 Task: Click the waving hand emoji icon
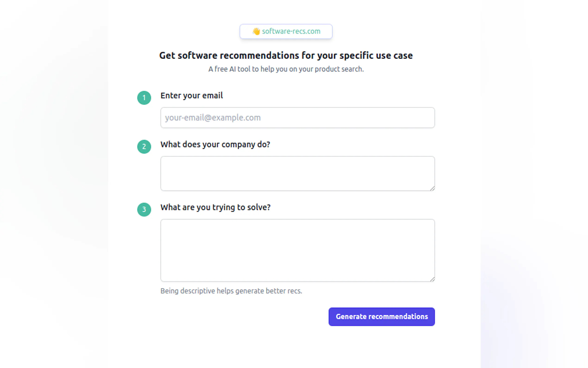[x=256, y=31]
